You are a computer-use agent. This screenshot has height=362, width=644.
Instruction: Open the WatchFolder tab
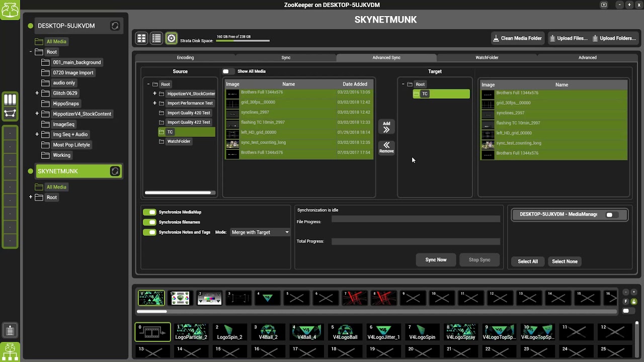pyautogui.click(x=487, y=58)
